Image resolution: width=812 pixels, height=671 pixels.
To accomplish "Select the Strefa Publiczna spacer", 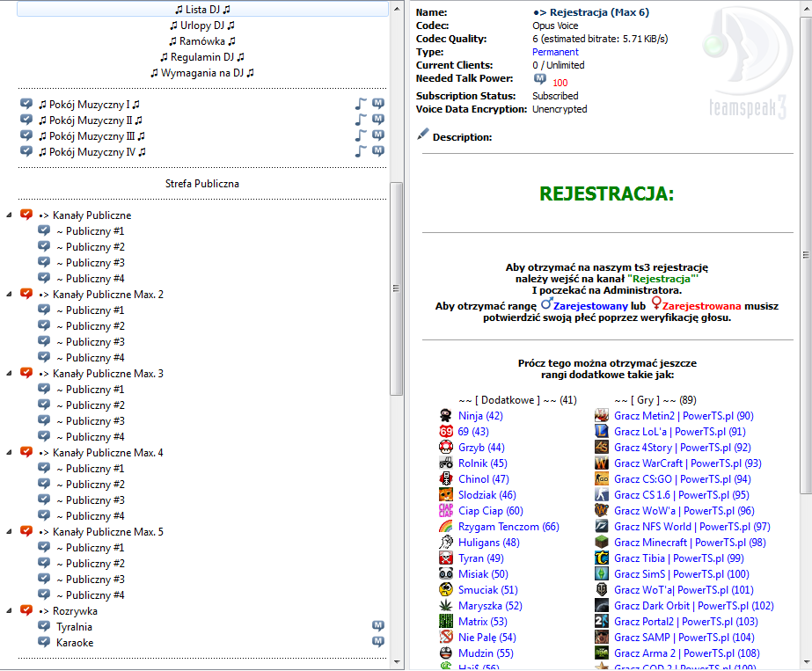I will tap(202, 183).
